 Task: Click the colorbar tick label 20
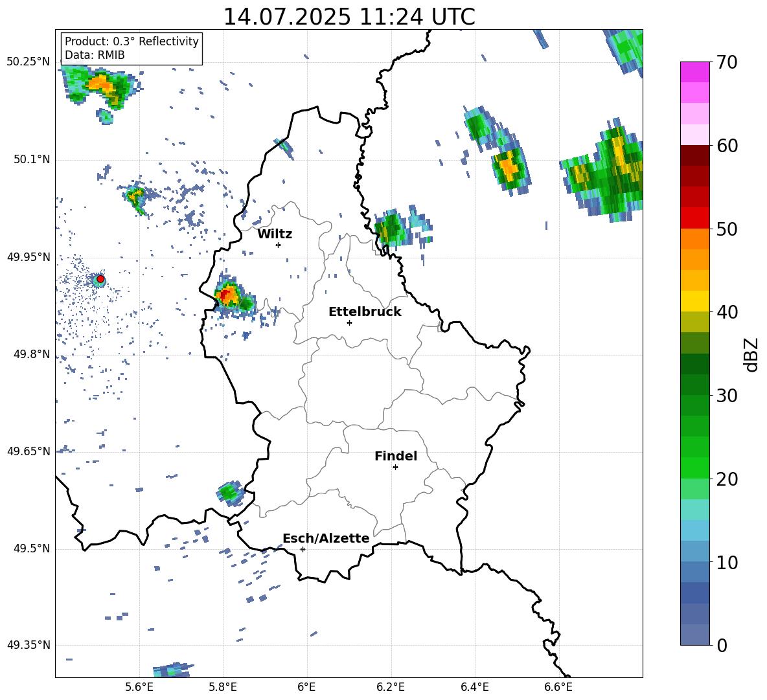(x=726, y=479)
